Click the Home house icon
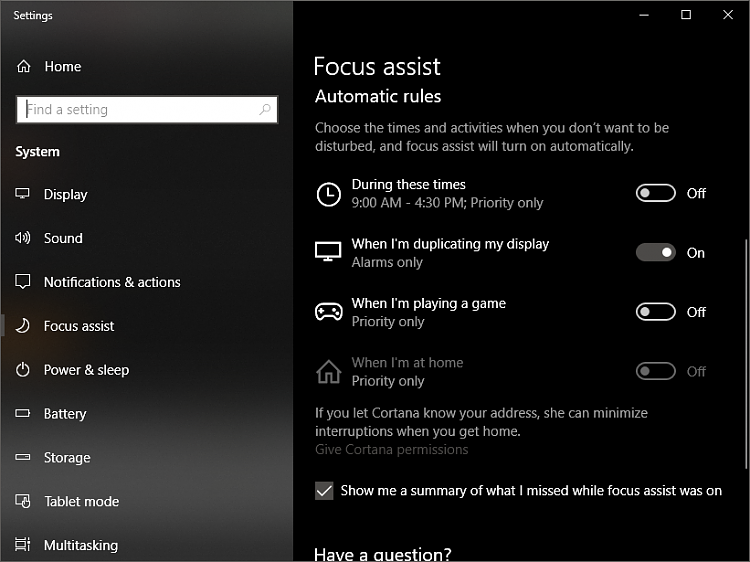The width and height of the screenshot is (750, 562). tap(23, 66)
